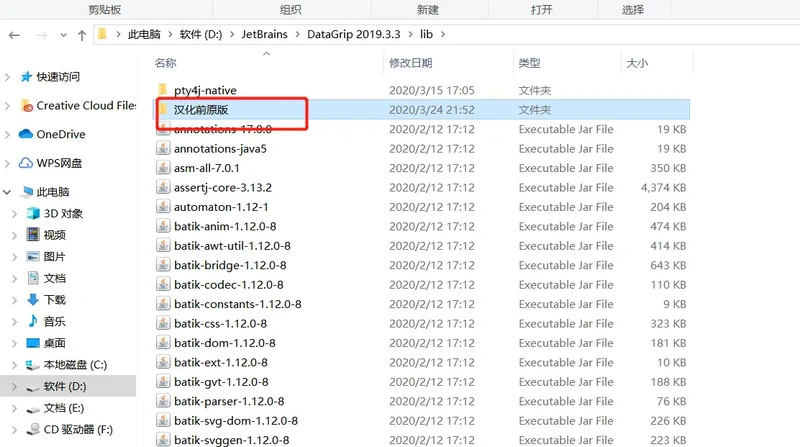Open 本地磁盘 (C:) in sidebar
This screenshot has width=800, height=447.
pos(74,365)
